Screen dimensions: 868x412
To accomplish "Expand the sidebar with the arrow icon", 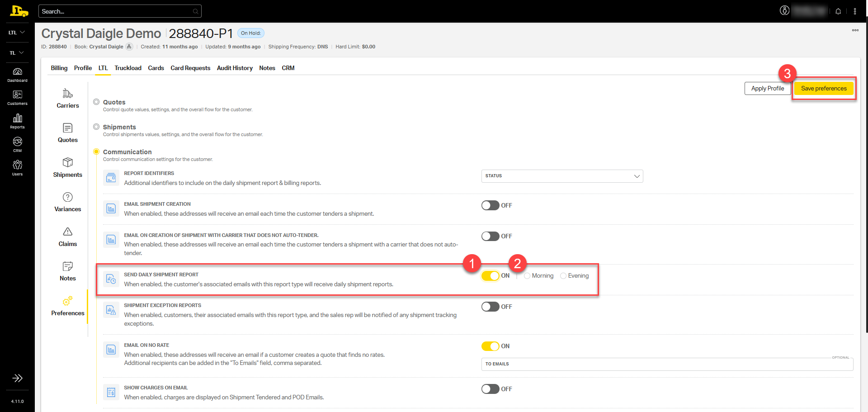I will point(17,378).
